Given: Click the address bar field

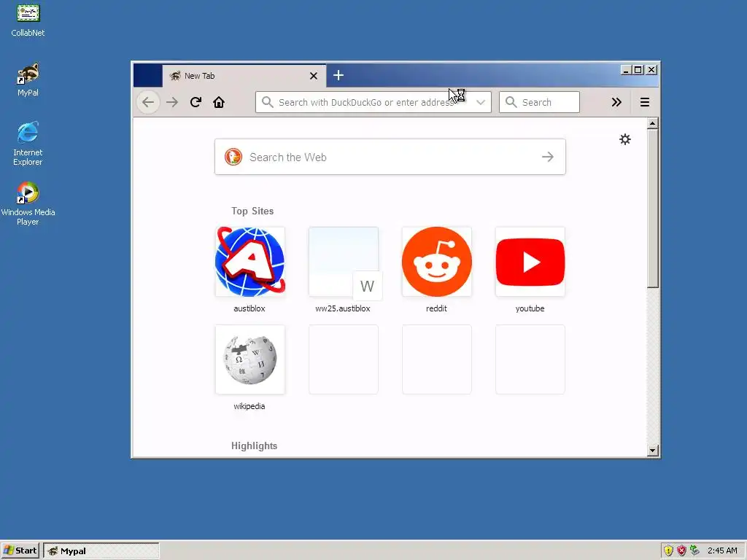Looking at the screenshot, I should [x=373, y=102].
